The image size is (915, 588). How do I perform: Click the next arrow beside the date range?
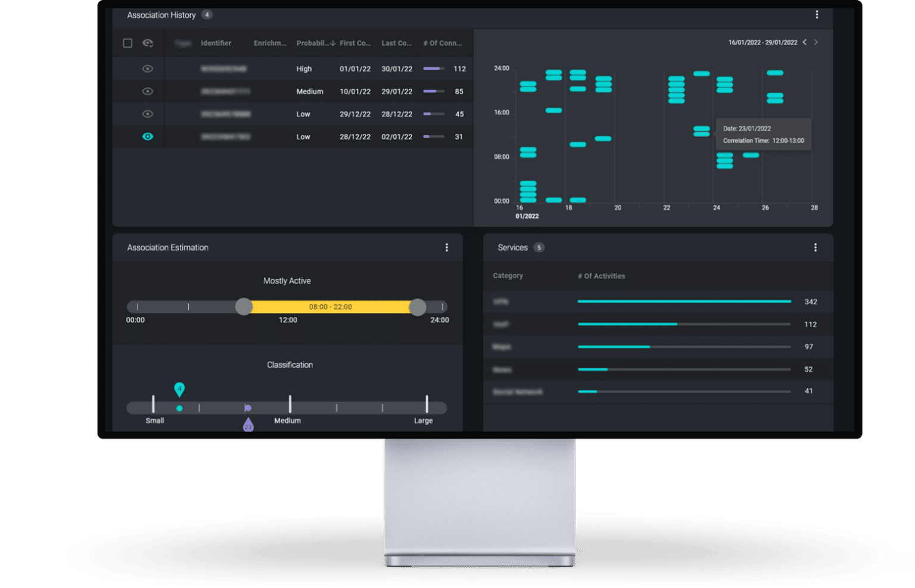[x=816, y=42]
